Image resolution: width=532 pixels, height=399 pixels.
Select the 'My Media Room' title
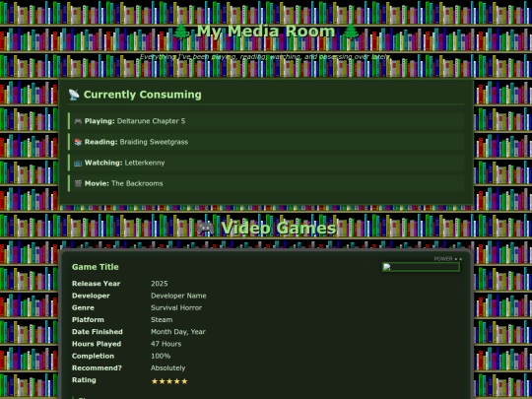[x=266, y=31]
